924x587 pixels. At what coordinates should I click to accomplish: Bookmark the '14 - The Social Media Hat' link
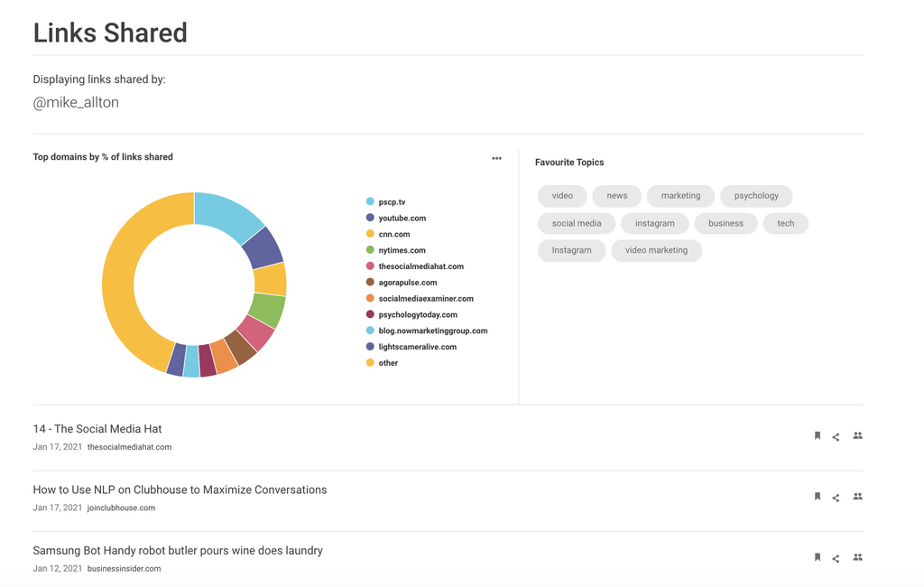tap(818, 436)
